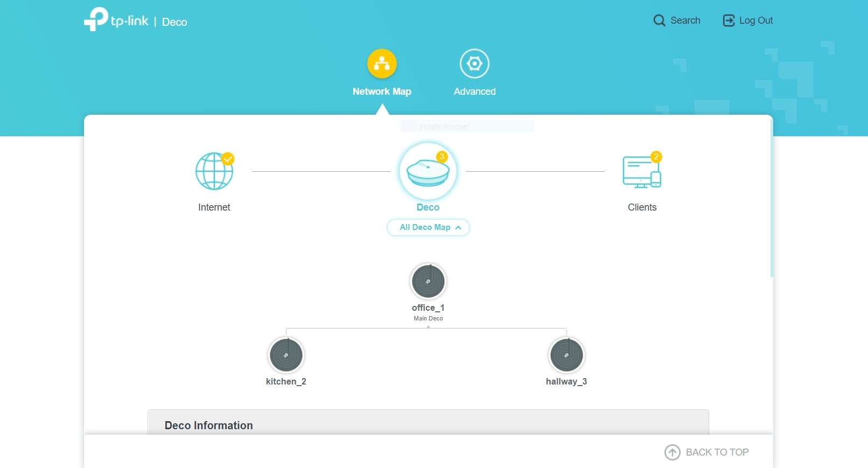Switch to the Advanced tab label
This screenshot has width=868, height=468.
[x=474, y=92]
